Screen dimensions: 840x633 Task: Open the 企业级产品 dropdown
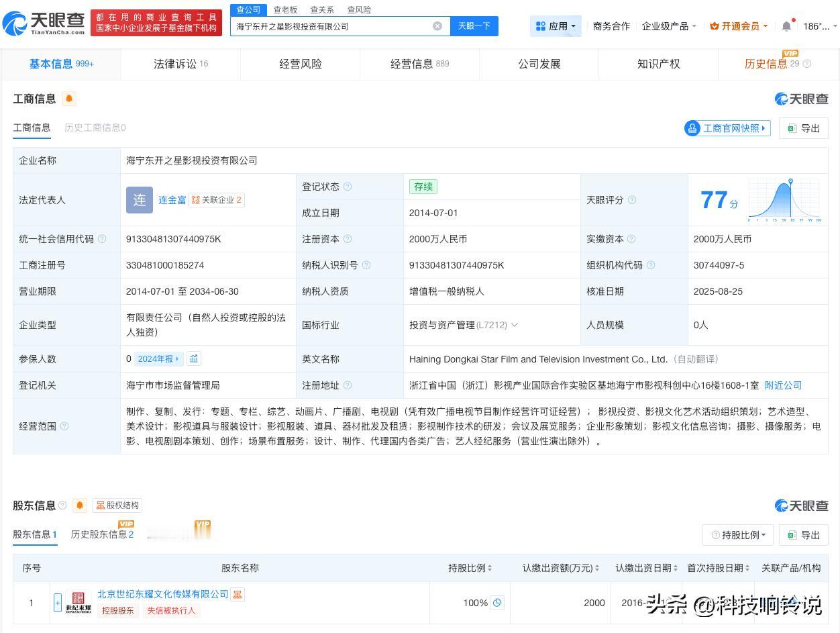tap(668, 26)
